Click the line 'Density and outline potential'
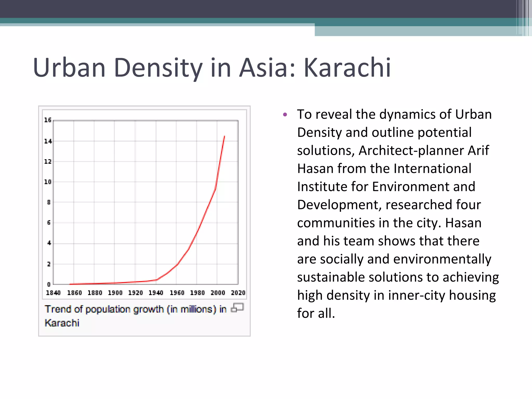 (x=384, y=133)
